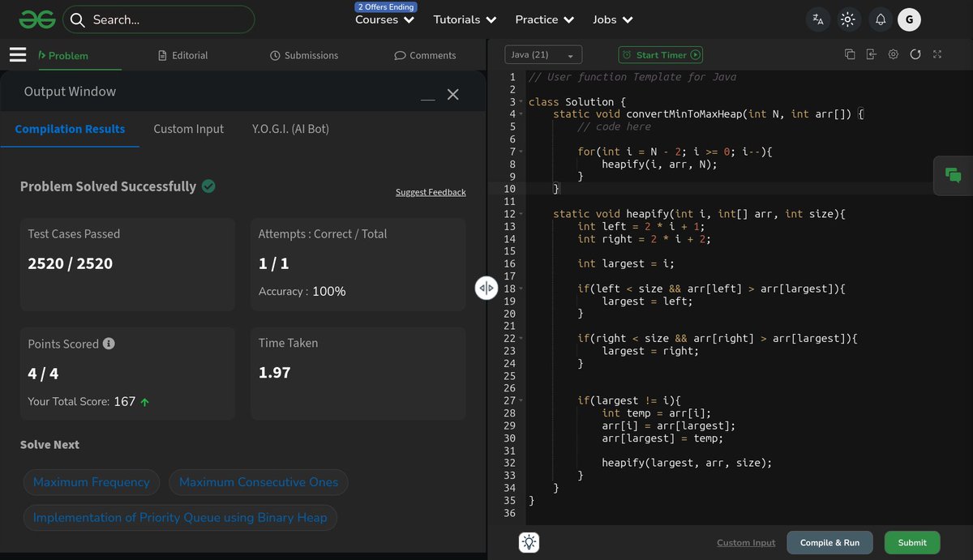Open the floating chat widget
973x560 pixels.
click(x=954, y=175)
